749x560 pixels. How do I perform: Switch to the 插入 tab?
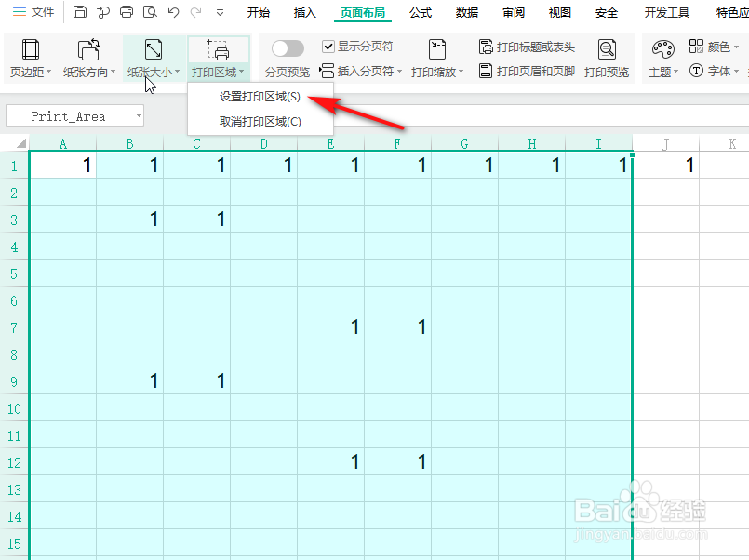305,12
